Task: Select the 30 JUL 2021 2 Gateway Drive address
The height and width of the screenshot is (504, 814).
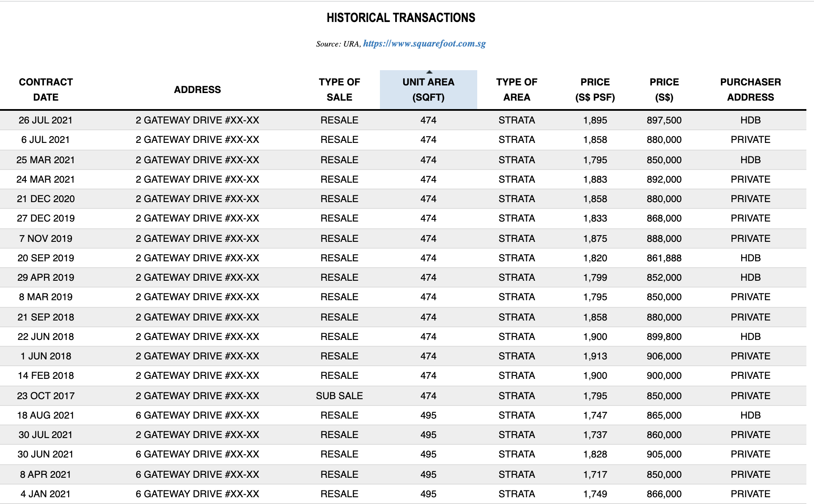Action: (x=198, y=435)
